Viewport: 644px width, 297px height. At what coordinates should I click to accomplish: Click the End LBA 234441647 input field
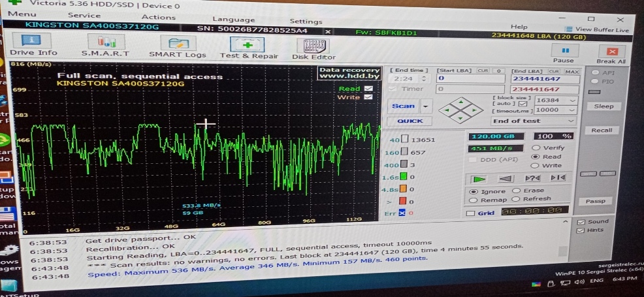point(545,79)
